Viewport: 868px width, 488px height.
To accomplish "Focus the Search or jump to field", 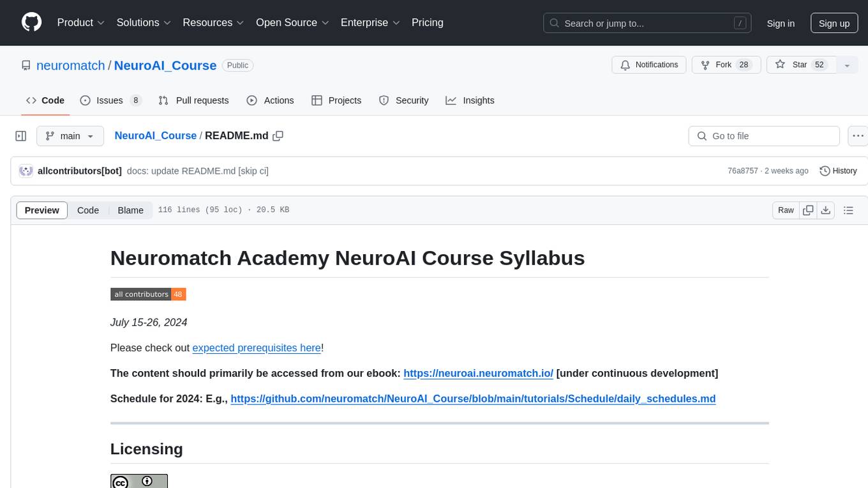I will click(647, 23).
